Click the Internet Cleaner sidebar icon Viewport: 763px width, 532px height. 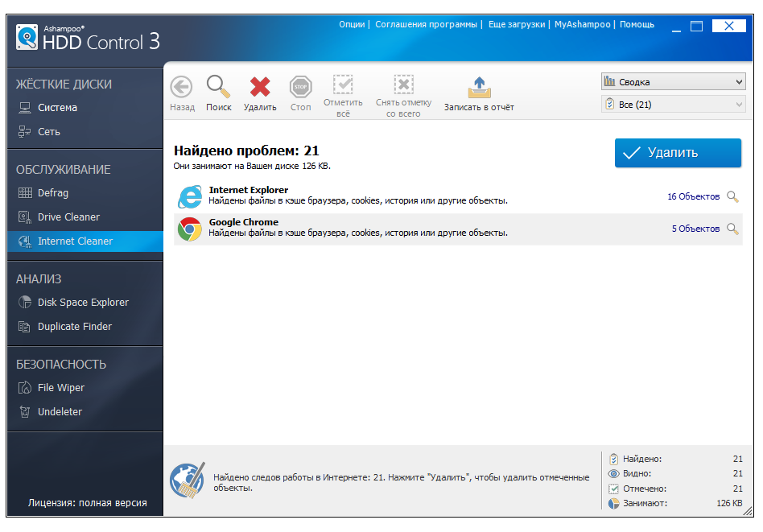(25, 241)
